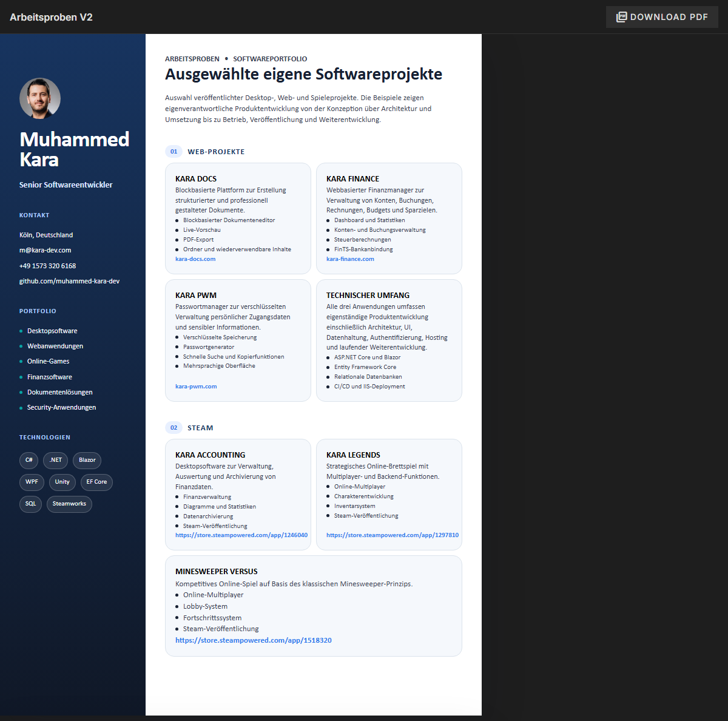Click the Arbeitsproben V2 header title
The image size is (728, 721).
(51, 17)
